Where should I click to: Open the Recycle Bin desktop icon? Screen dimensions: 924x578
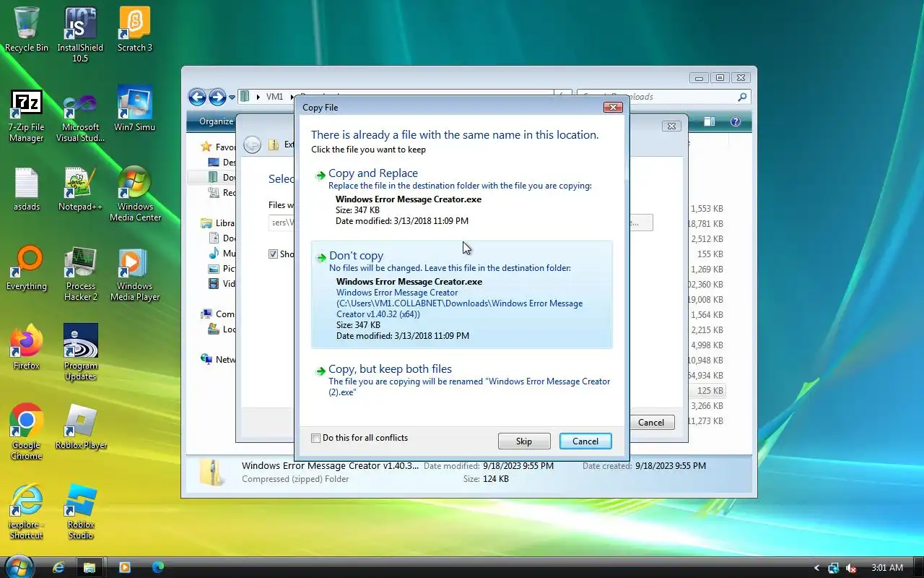click(27, 30)
